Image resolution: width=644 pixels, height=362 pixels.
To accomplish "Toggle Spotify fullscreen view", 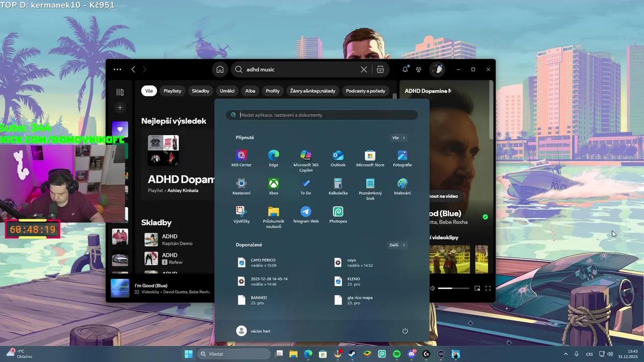I will click(x=488, y=288).
